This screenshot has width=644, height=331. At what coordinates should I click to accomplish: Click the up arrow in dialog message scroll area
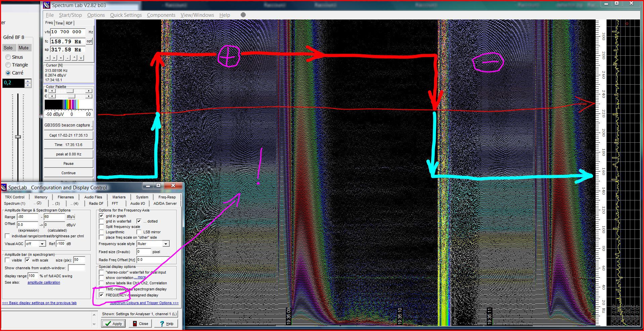tap(94, 315)
